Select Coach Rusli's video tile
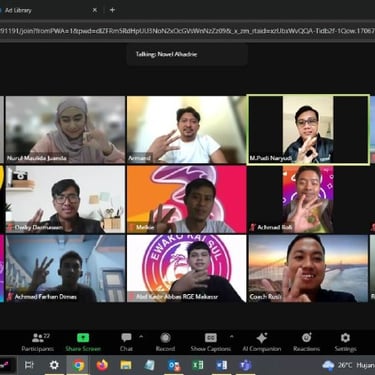This screenshot has width=375, height=375. (x=308, y=269)
